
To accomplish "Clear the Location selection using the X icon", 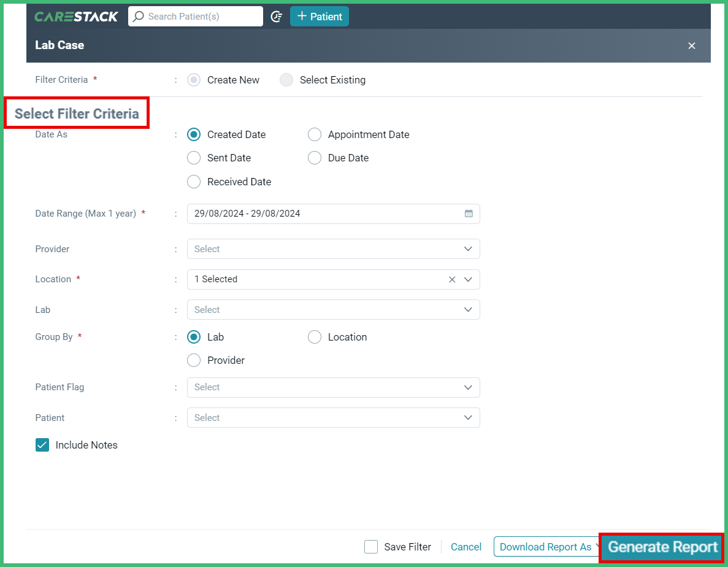I will pyautogui.click(x=452, y=279).
